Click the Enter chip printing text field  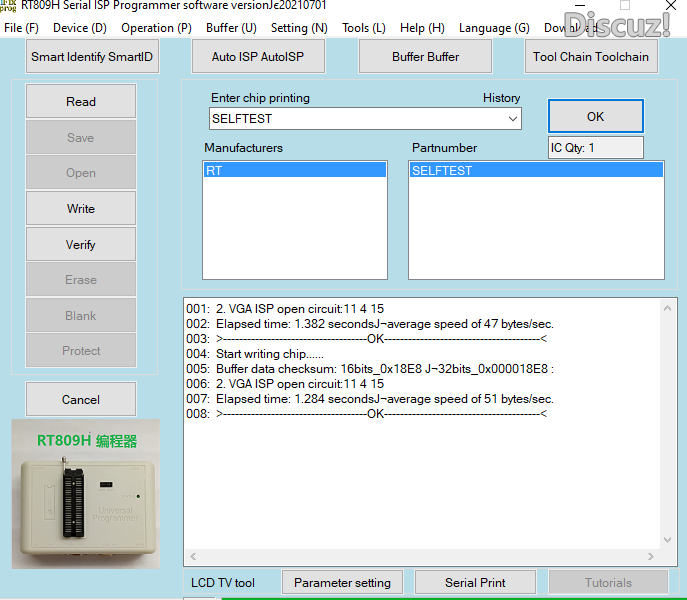point(357,119)
